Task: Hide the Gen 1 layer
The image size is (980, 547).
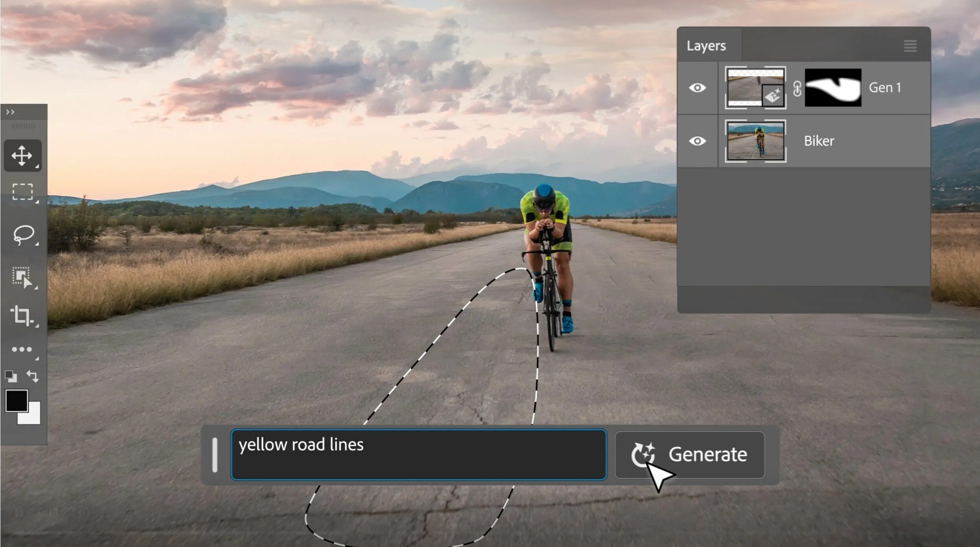Action: pos(697,88)
